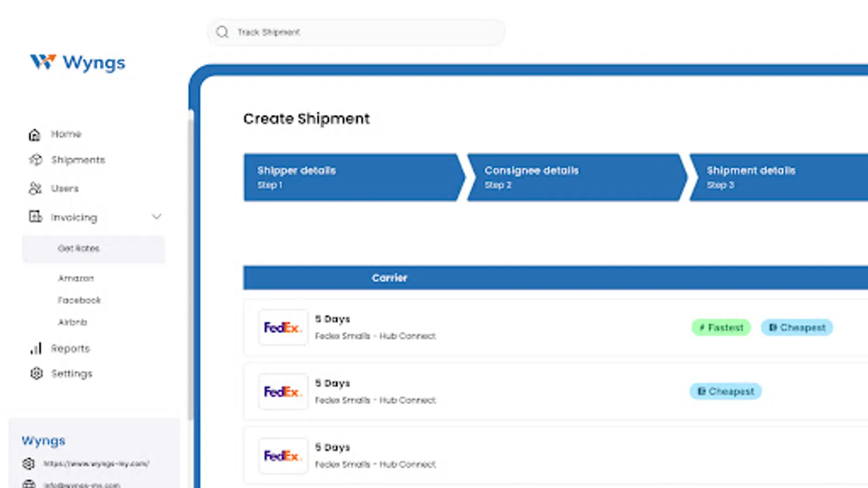868x488 pixels.
Task: Open the Airbnb item under Invoicing
Action: click(73, 322)
